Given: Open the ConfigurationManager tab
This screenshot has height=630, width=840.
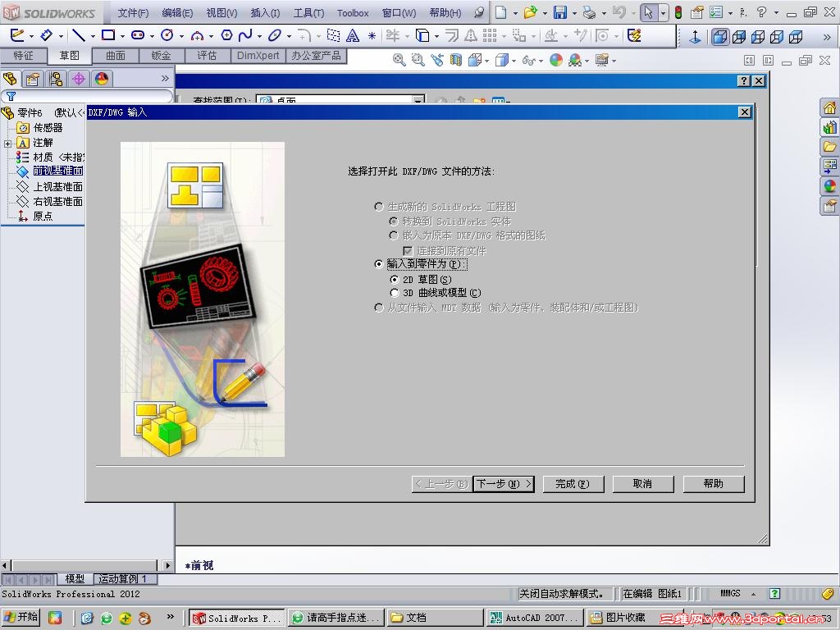Looking at the screenshot, I should click(x=56, y=79).
